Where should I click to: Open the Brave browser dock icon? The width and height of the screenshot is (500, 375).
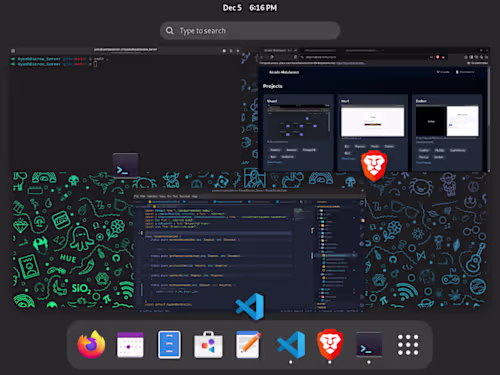click(x=330, y=344)
